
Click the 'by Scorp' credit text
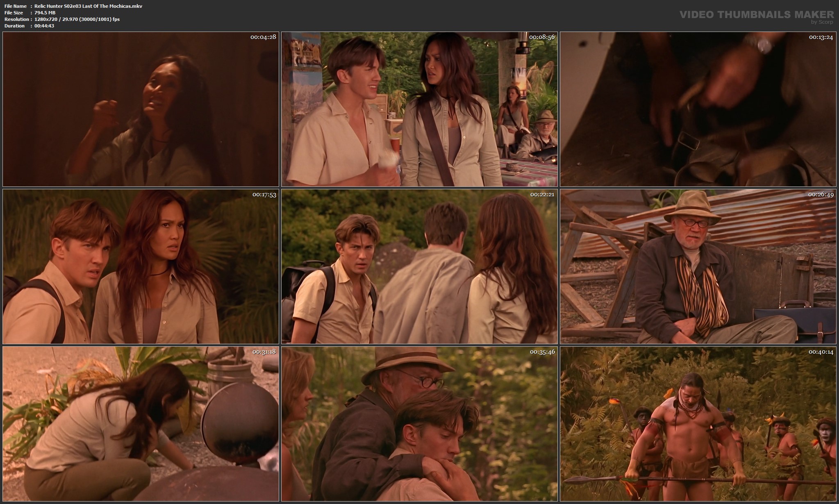click(x=822, y=22)
